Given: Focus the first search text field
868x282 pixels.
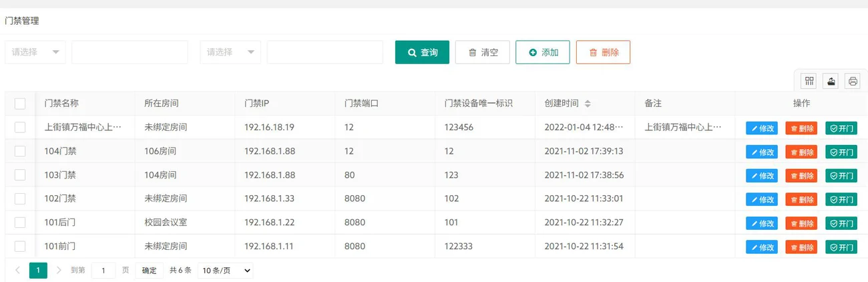Looking at the screenshot, I should 130,52.
